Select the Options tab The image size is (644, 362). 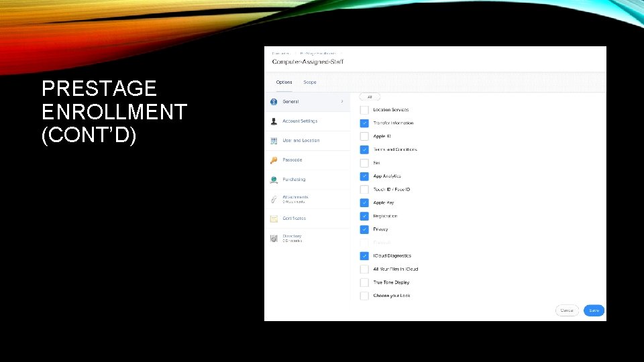(x=284, y=82)
